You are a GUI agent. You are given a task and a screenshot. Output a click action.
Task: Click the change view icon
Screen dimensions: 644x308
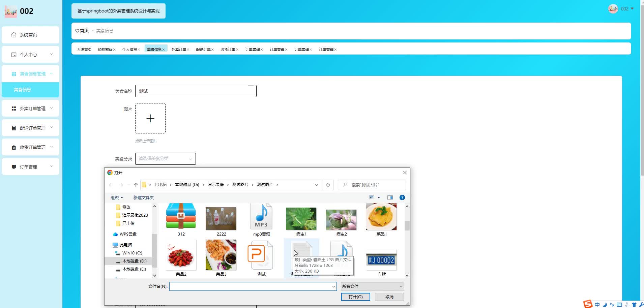372,197
